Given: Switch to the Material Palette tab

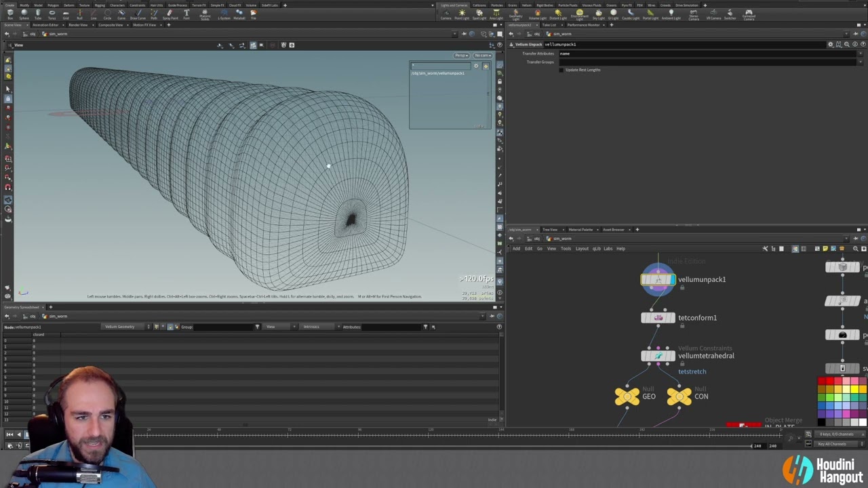Looking at the screenshot, I should [580, 230].
